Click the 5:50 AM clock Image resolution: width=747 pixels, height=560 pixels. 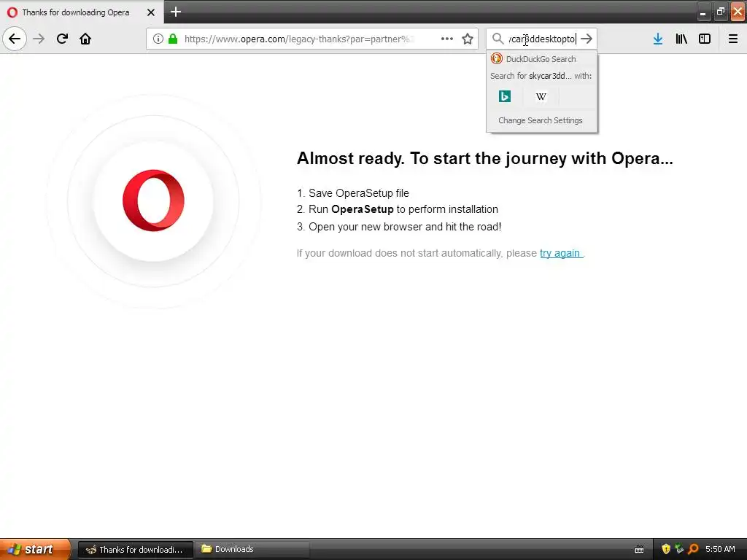tap(720, 550)
